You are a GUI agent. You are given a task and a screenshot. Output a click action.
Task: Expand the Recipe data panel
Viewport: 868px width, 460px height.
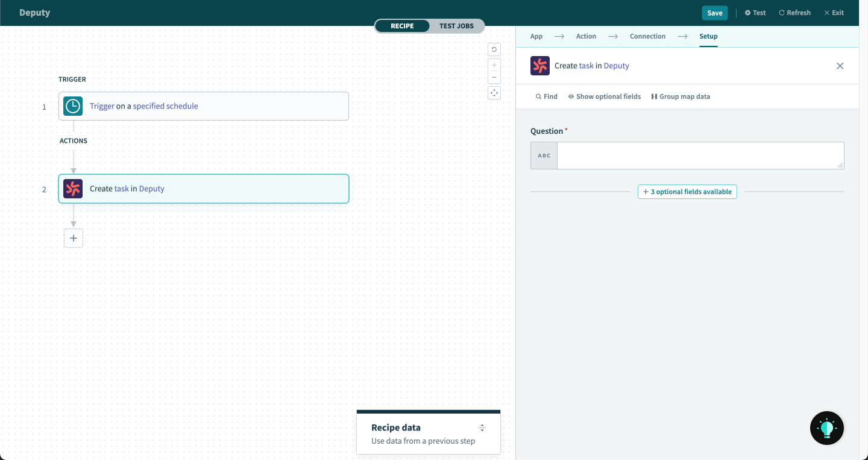point(482,427)
